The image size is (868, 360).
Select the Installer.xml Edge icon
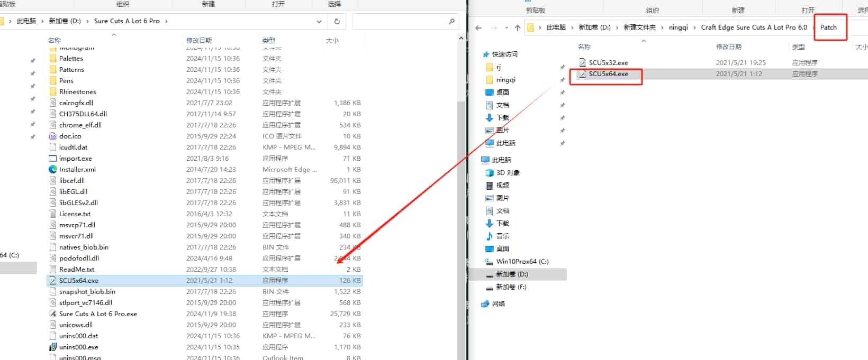pos(53,170)
